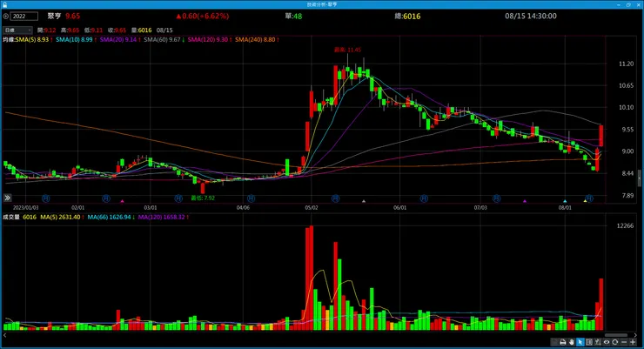Viewport: 644px width, 349px height.
Task: Click the month marker near 08/01
Action: click(x=589, y=198)
